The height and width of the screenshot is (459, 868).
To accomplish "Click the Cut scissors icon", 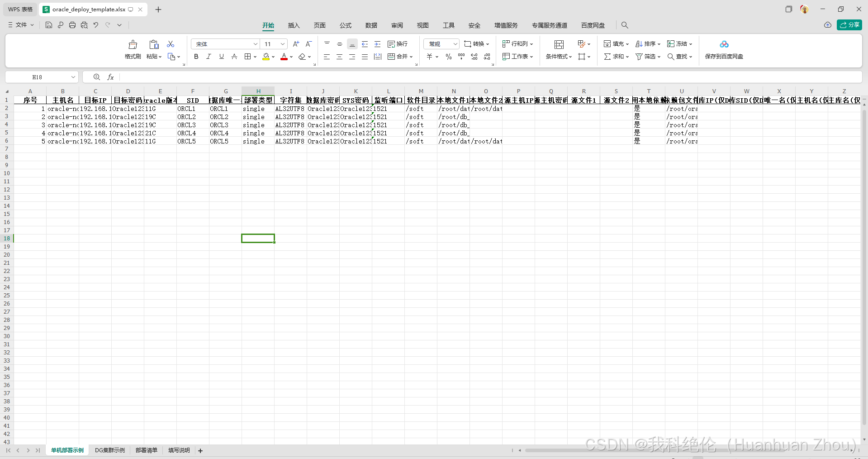I will pyautogui.click(x=171, y=44).
